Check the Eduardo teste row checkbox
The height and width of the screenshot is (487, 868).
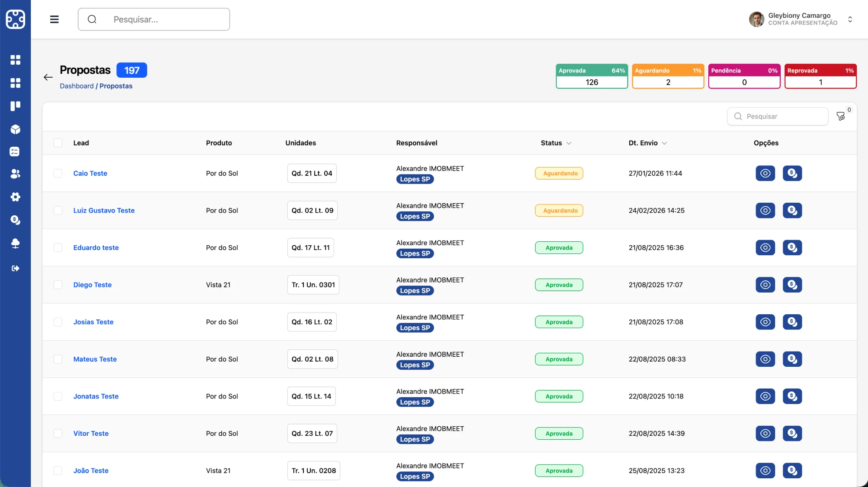coord(58,247)
